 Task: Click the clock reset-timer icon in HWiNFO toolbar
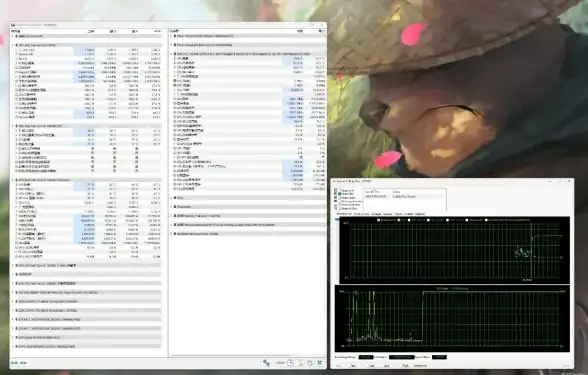(x=291, y=363)
